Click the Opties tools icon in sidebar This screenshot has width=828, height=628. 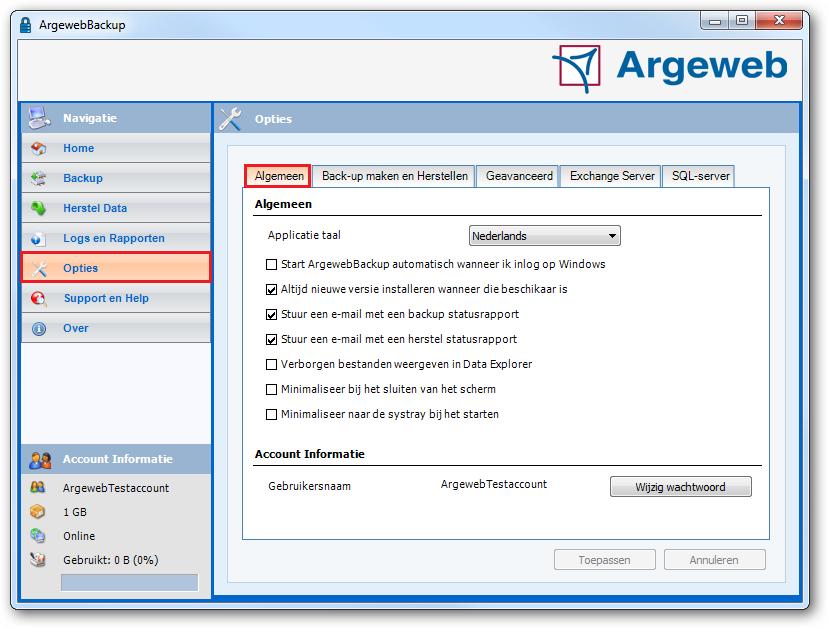tap(39, 269)
